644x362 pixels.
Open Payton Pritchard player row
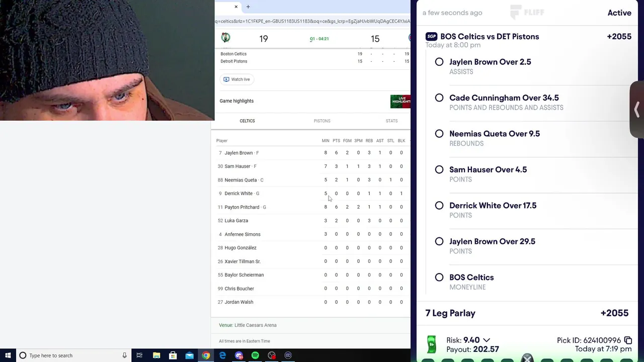[x=242, y=207]
